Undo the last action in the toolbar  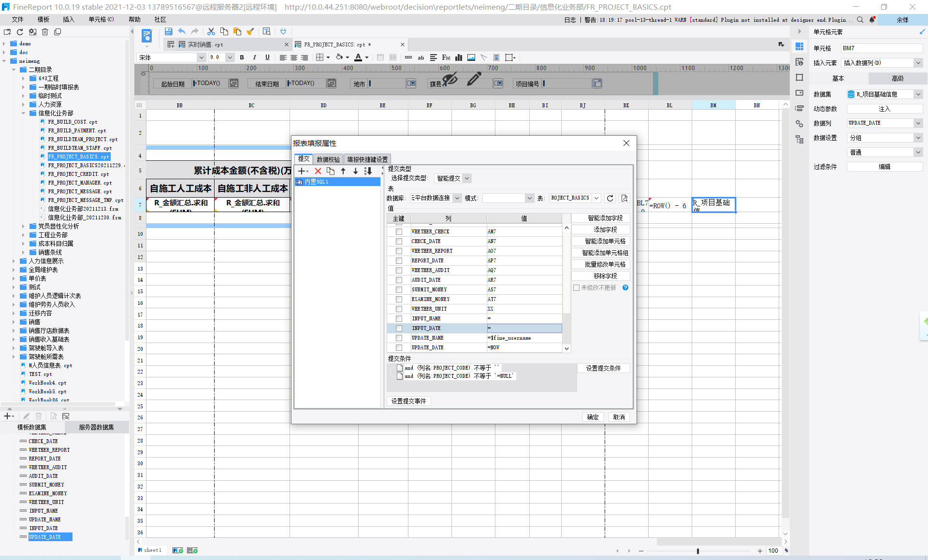(x=182, y=31)
